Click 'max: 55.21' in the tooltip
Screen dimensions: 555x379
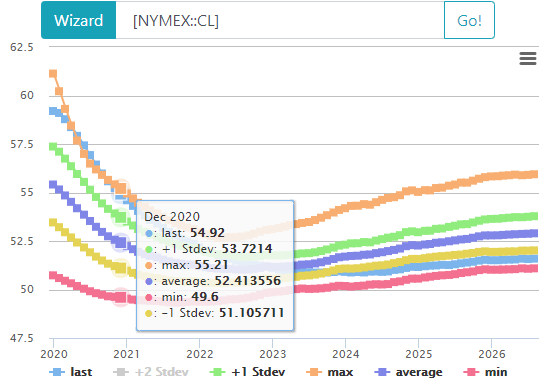pos(187,265)
